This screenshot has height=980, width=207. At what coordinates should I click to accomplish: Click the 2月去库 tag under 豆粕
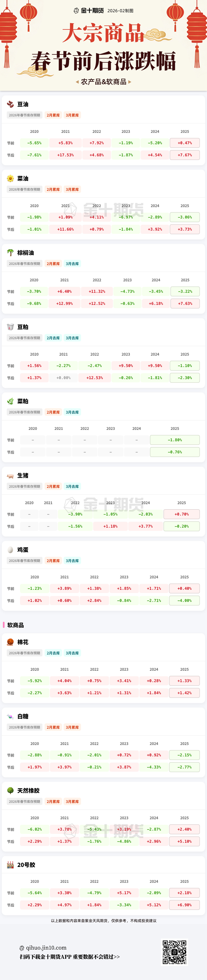pyautogui.click(x=53, y=337)
